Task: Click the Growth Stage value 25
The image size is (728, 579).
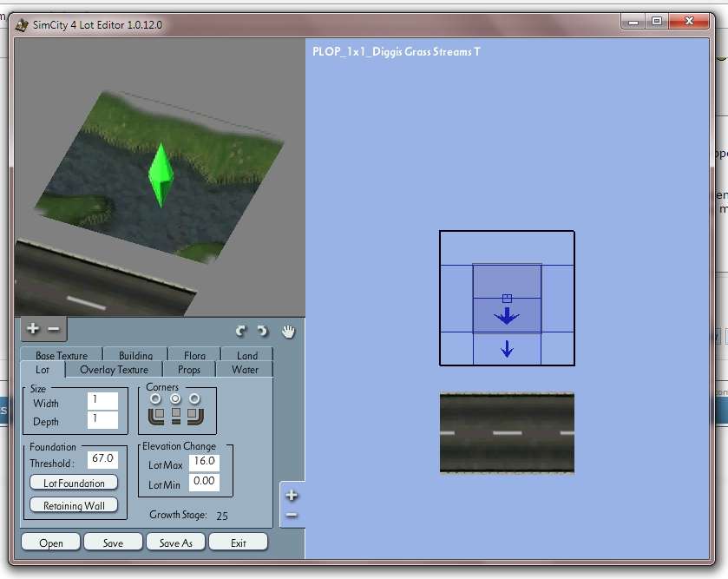Action: coord(222,516)
